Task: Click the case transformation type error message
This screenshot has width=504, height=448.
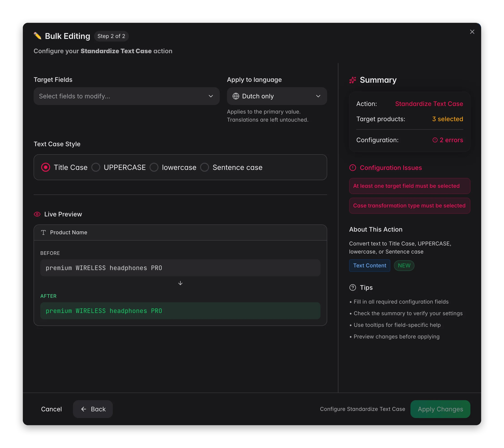Action: 410,206
